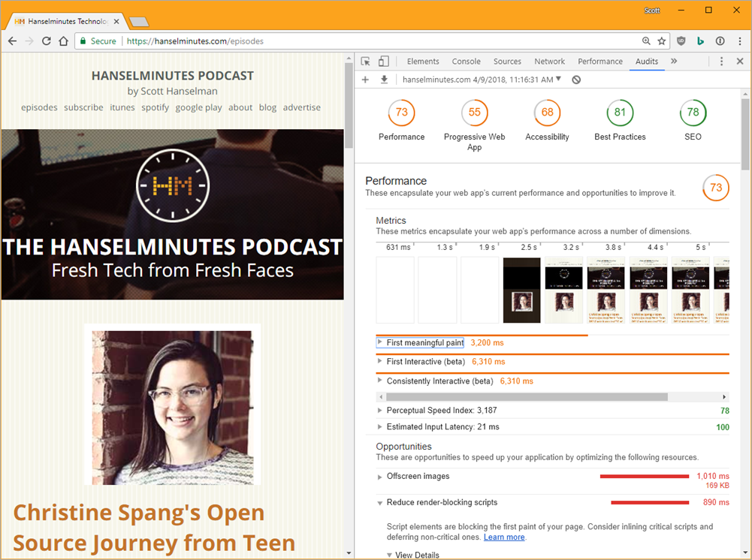Open the browser home page icon
This screenshot has width=752, height=560.
click(63, 41)
